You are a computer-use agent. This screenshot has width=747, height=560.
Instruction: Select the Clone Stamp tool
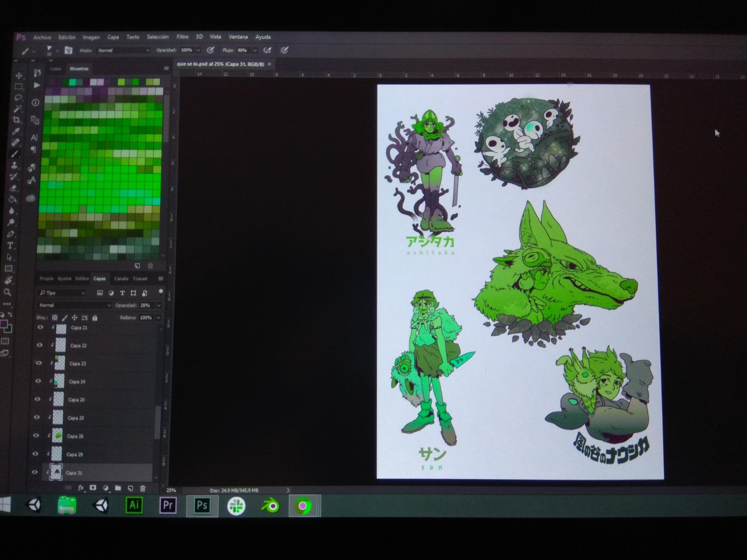click(15, 165)
